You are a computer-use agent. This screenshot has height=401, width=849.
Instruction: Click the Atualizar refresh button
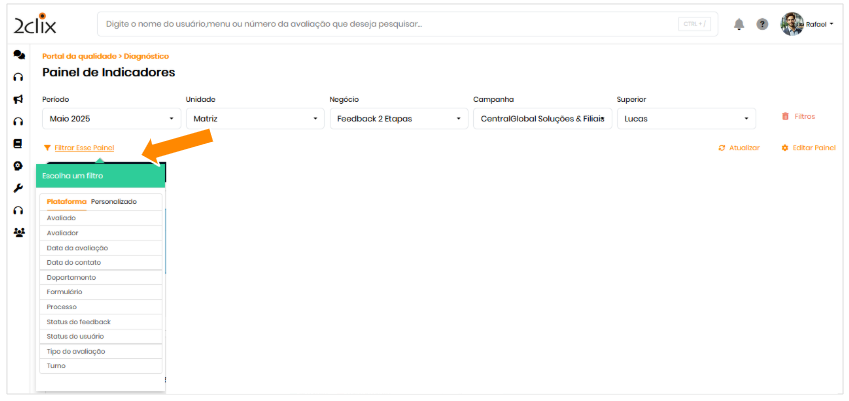tap(739, 148)
